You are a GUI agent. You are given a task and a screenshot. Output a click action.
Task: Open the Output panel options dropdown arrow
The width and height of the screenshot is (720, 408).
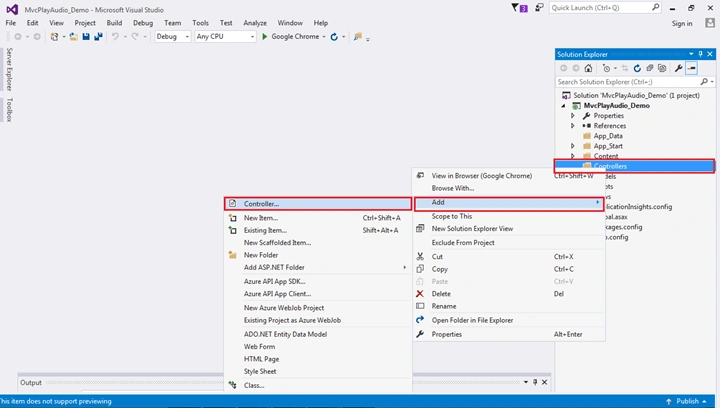pyautogui.click(x=526, y=382)
